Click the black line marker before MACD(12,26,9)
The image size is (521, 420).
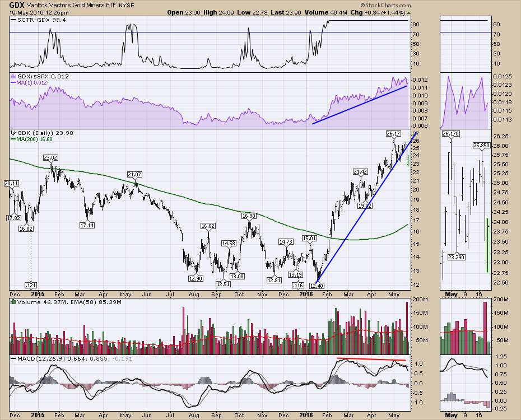13,359
